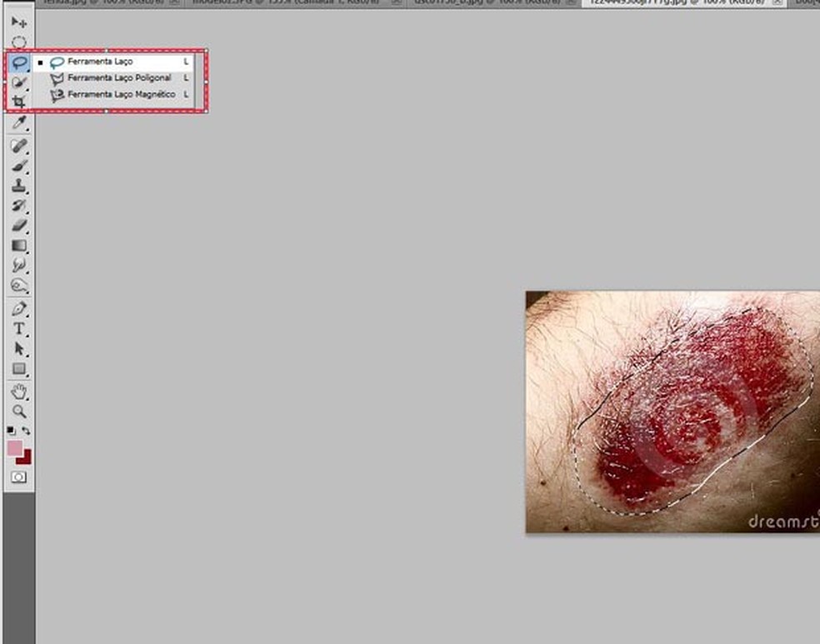820x644 pixels.
Task: Choose Ferramenta Laço Poligonal from the flyout
Action: (119, 78)
